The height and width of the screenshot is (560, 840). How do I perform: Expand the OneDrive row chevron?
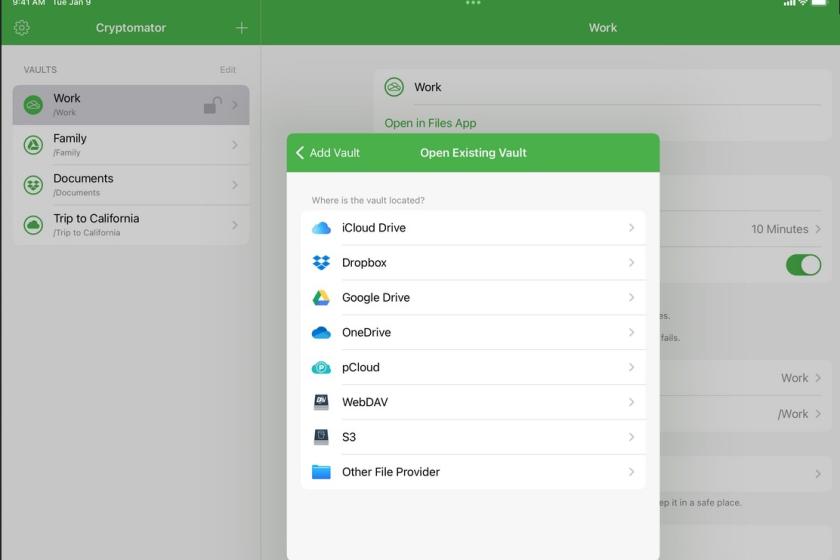[632, 332]
